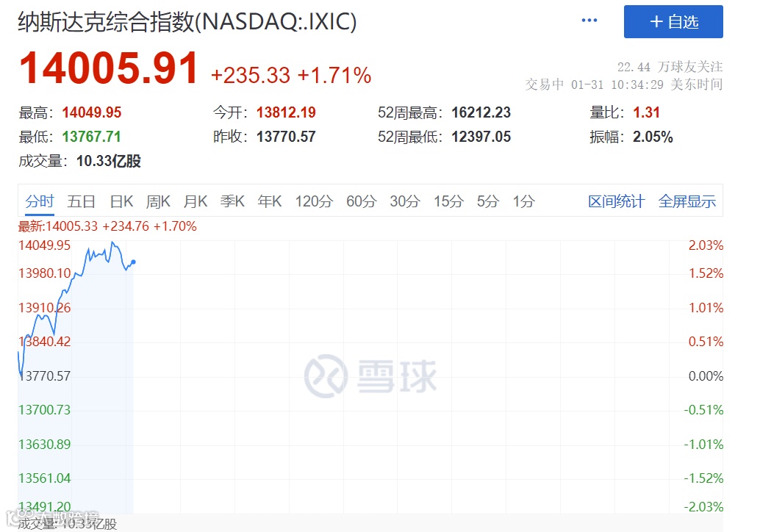Select the 周K chart tab

[x=158, y=201]
